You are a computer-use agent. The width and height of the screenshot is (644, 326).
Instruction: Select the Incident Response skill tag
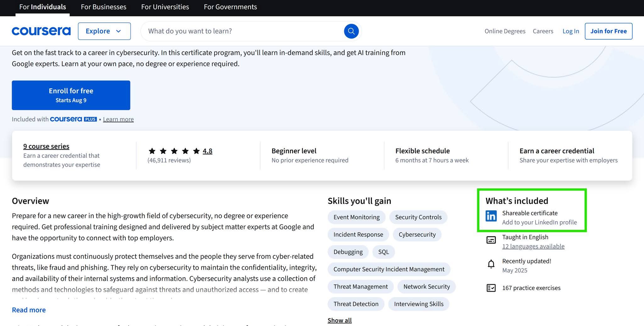click(x=358, y=235)
